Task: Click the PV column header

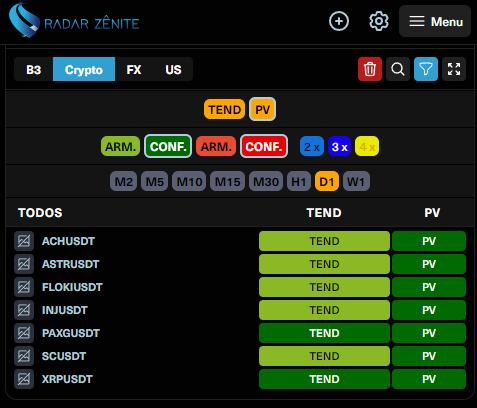Action: [x=432, y=213]
